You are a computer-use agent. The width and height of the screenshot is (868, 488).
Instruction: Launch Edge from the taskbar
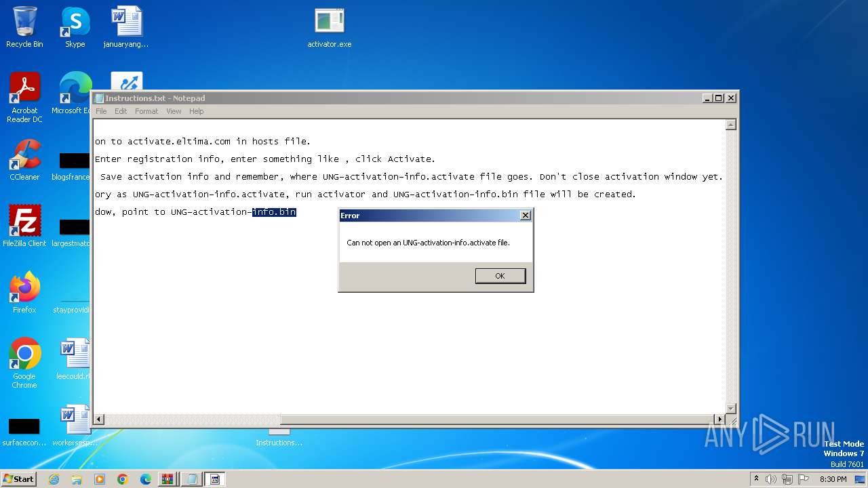tap(146, 479)
